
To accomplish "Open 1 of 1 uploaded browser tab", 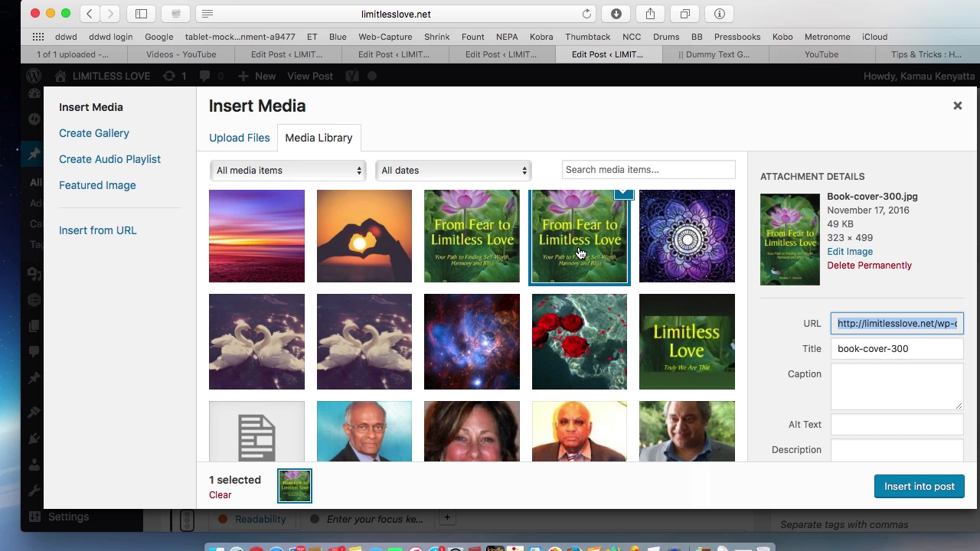I will pos(73,54).
